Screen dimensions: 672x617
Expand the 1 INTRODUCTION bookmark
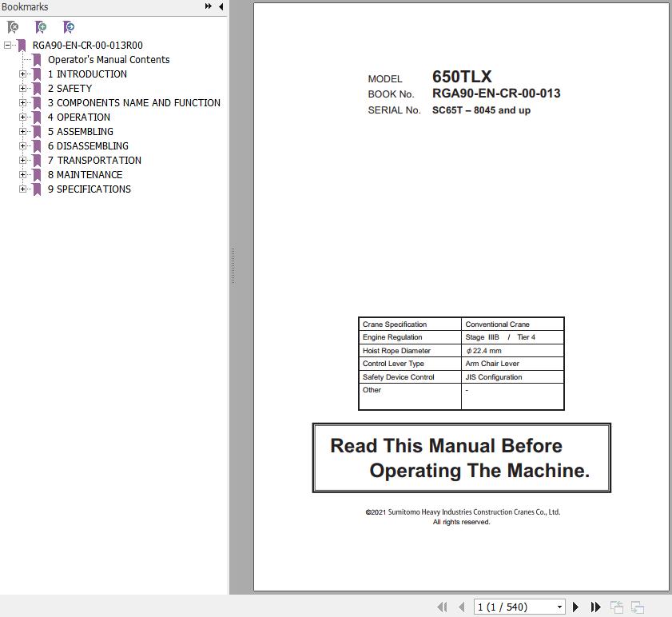point(22,74)
